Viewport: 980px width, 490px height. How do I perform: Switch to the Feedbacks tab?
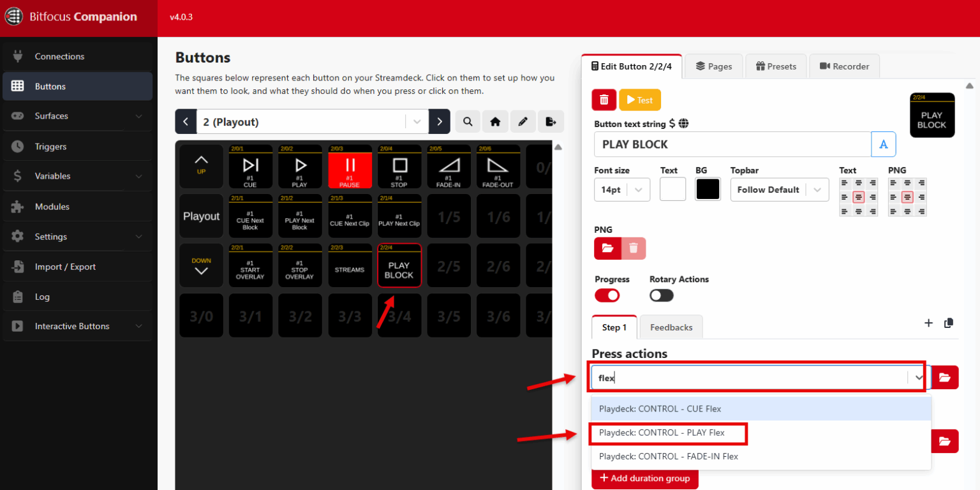[671, 327]
